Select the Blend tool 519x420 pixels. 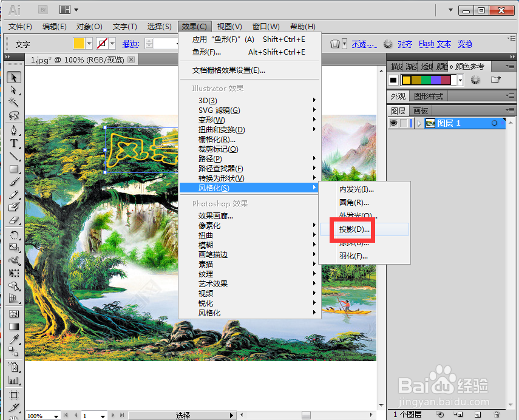[x=13, y=352]
